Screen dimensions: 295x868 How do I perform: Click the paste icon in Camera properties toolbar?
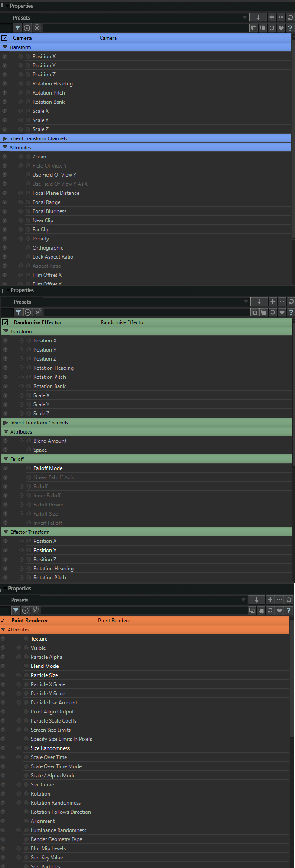tap(262, 28)
